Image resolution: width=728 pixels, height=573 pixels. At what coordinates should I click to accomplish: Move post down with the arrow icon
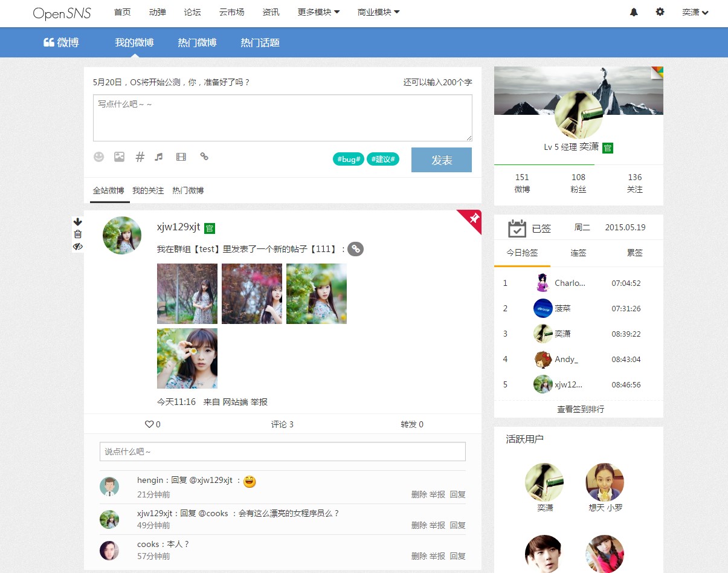click(78, 222)
